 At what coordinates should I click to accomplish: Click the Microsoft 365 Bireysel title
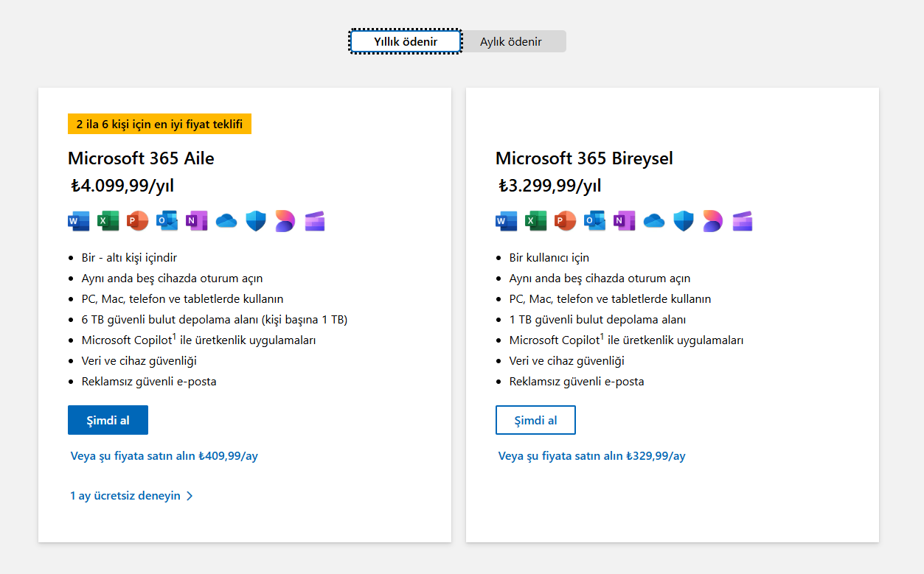[x=584, y=158]
